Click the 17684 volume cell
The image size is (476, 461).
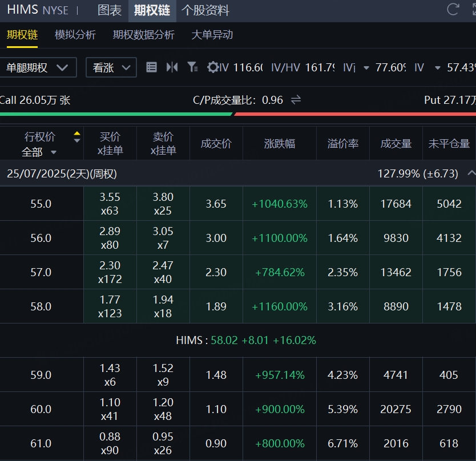(x=396, y=204)
